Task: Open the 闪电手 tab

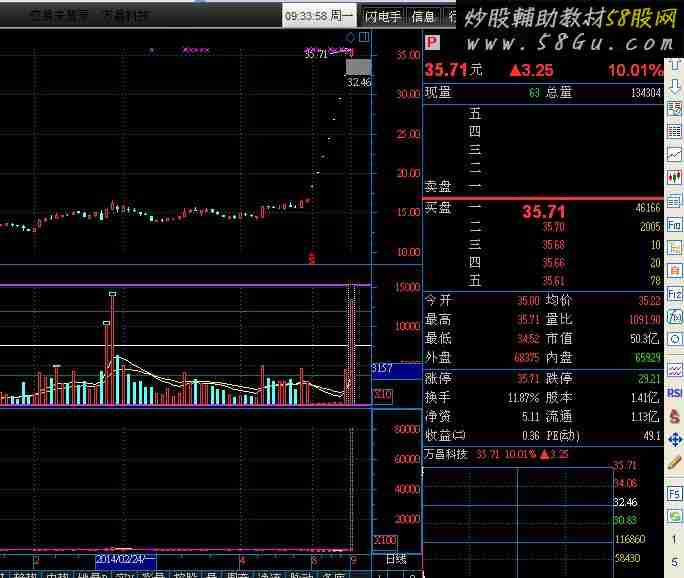Action: (383, 16)
